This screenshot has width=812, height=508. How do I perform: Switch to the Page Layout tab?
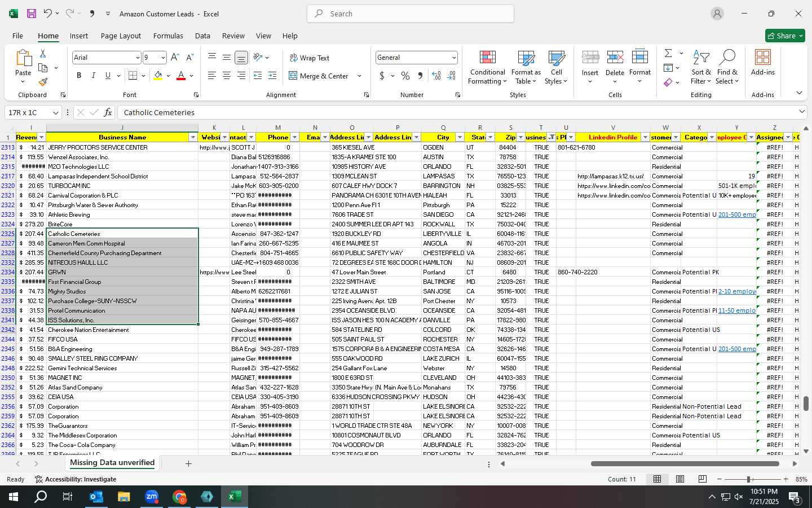[121, 36]
